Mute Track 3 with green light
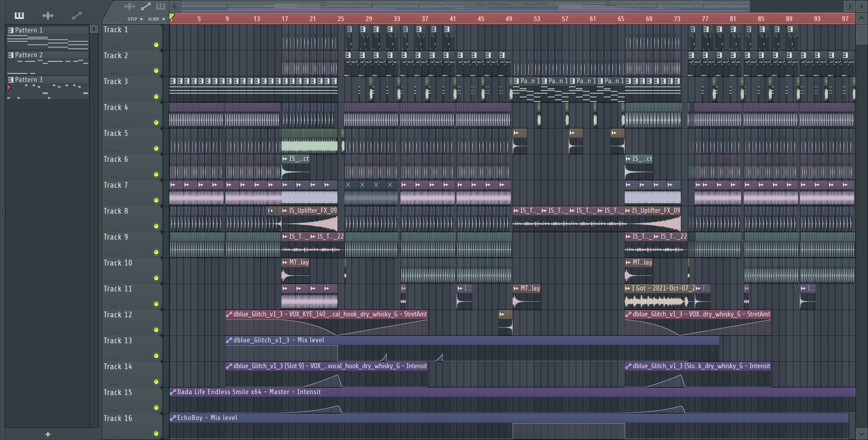 (x=156, y=97)
